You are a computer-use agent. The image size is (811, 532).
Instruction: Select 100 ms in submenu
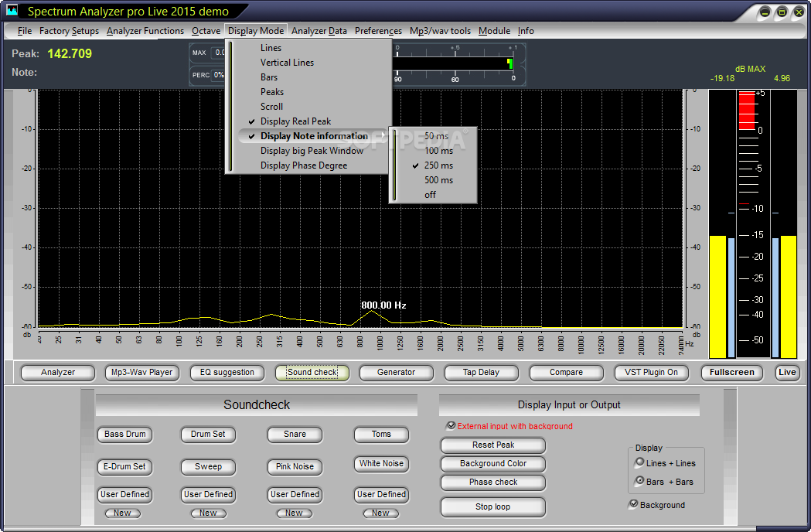(x=438, y=151)
